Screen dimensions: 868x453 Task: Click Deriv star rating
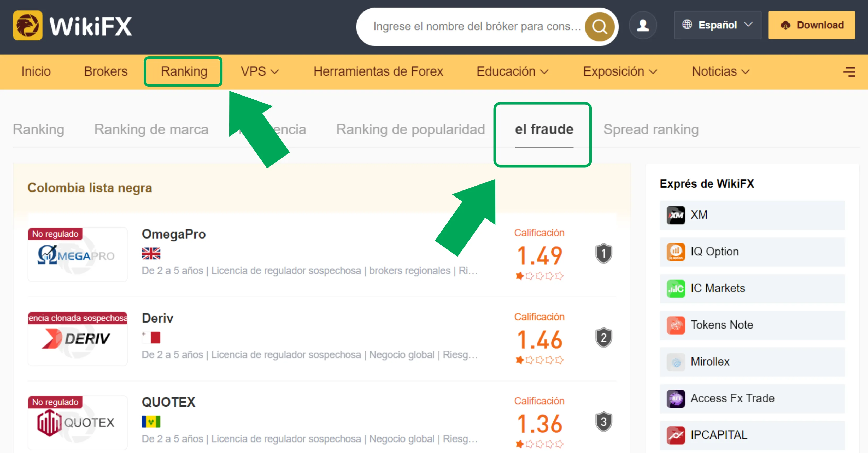(539, 360)
